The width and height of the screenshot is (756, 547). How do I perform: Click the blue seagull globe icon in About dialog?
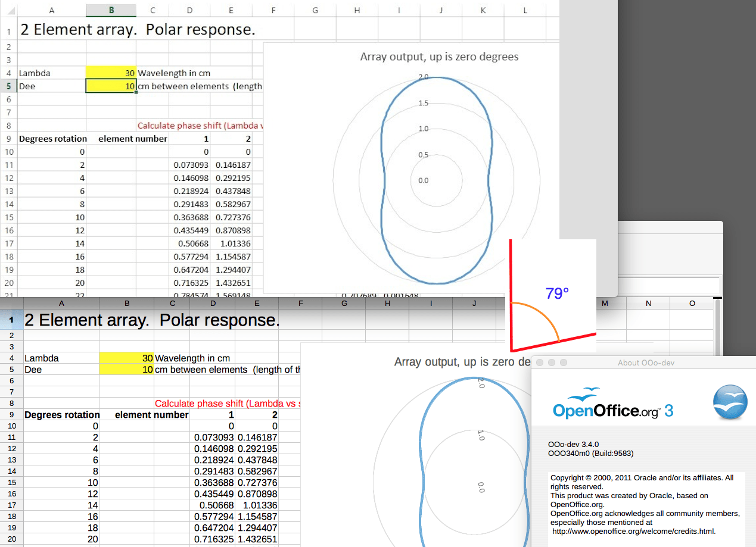[730, 403]
